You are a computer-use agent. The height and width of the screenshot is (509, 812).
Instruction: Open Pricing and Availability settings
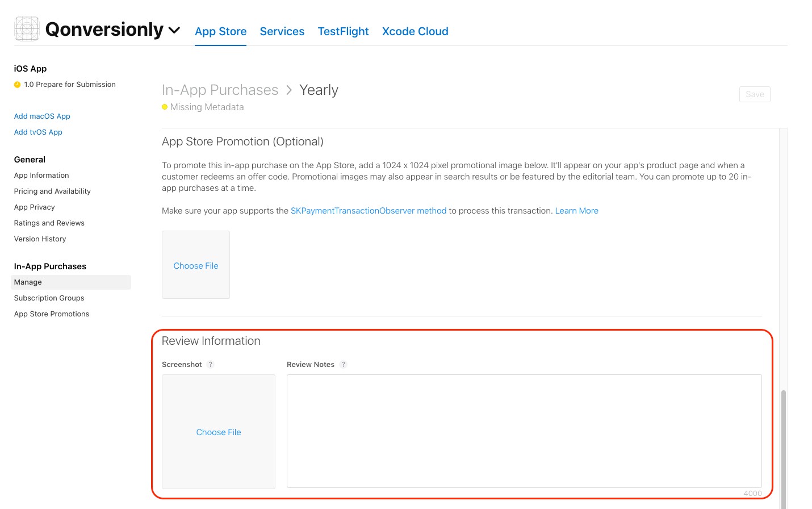(x=52, y=191)
